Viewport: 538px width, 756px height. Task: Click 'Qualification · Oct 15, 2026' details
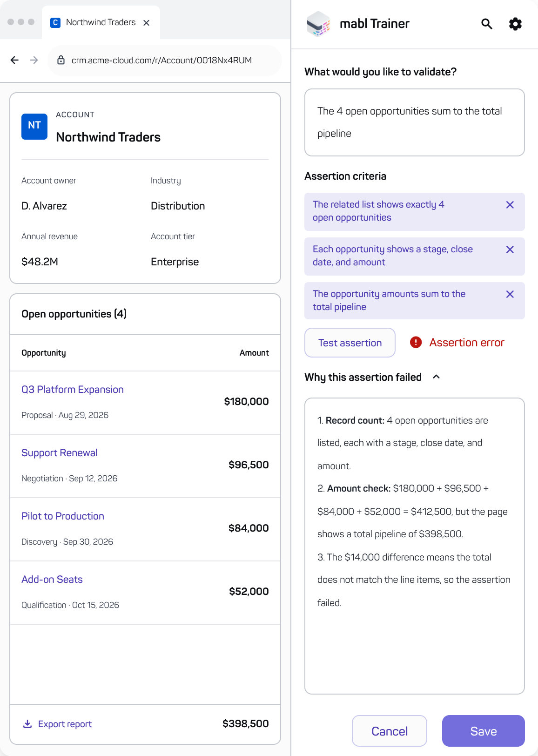70,605
